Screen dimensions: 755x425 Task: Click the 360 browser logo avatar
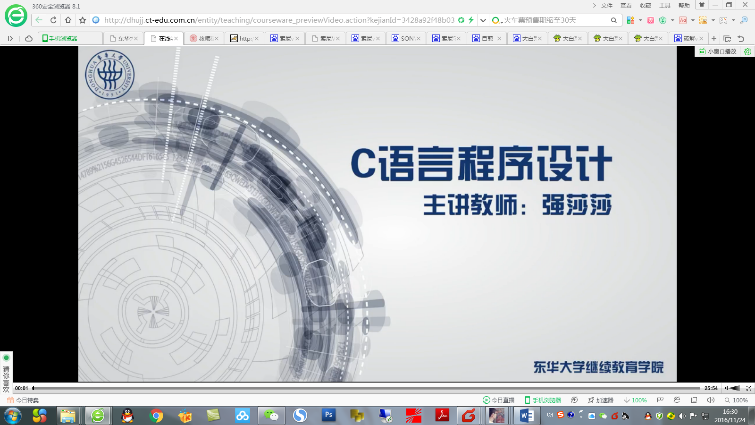click(x=16, y=15)
